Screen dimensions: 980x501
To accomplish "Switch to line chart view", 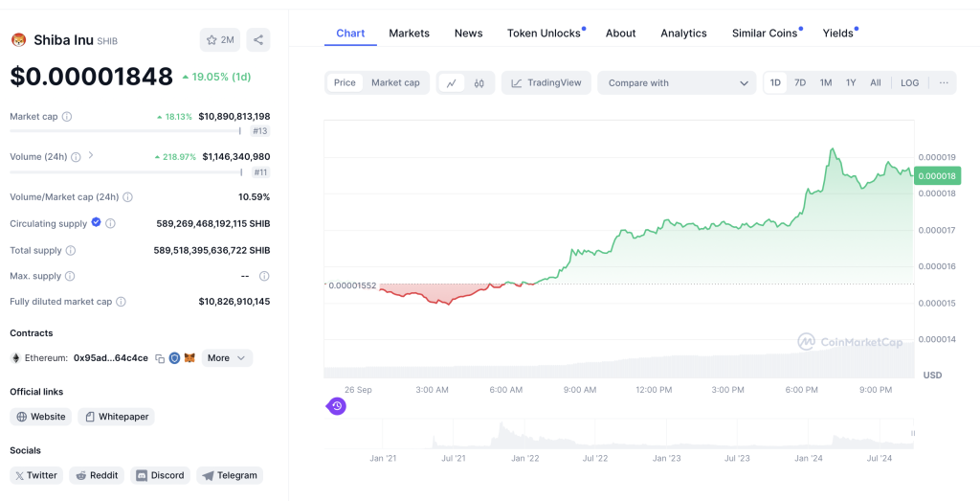I will pos(452,82).
